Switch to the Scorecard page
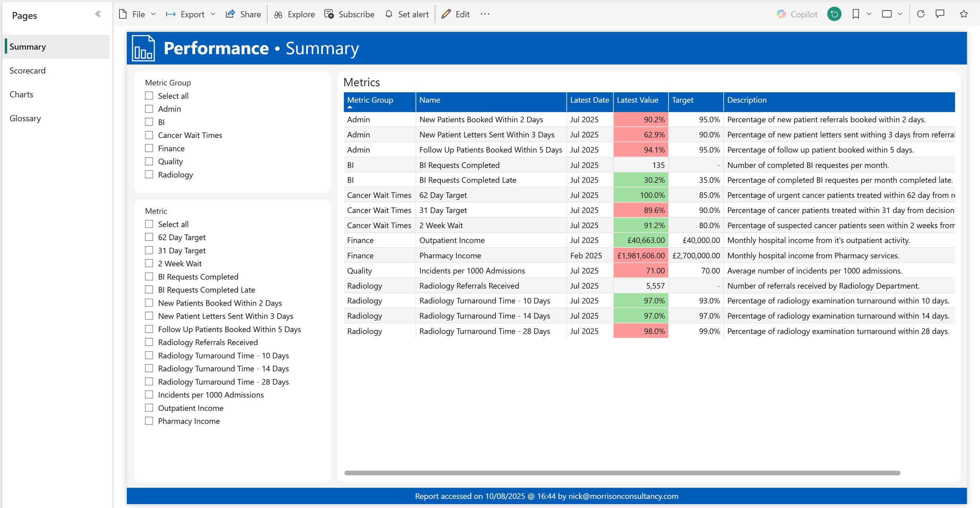The height and width of the screenshot is (508, 980). click(x=27, y=71)
